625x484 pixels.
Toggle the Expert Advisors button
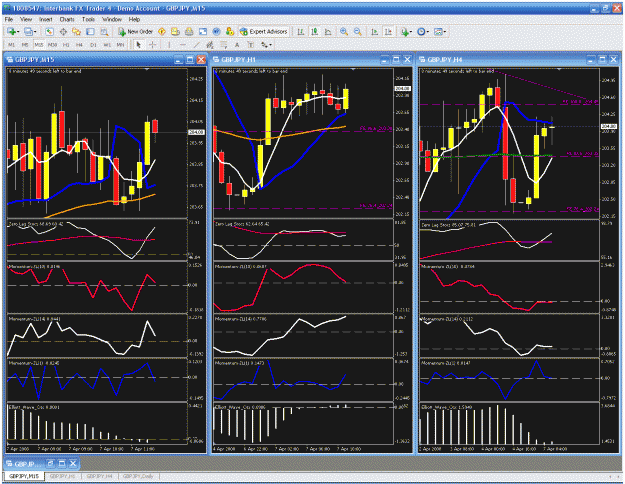(x=263, y=31)
